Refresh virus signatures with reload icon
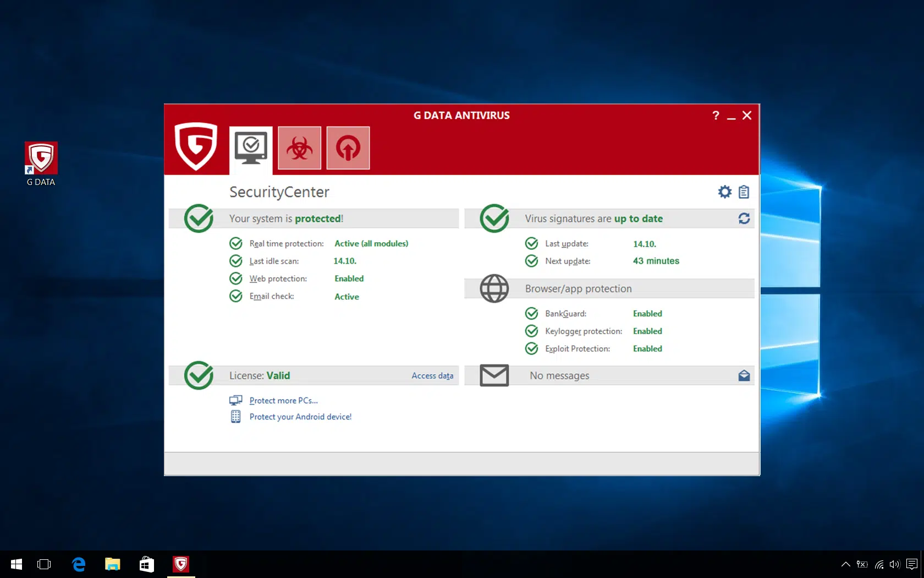 pyautogui.click(x=744, y=219)
